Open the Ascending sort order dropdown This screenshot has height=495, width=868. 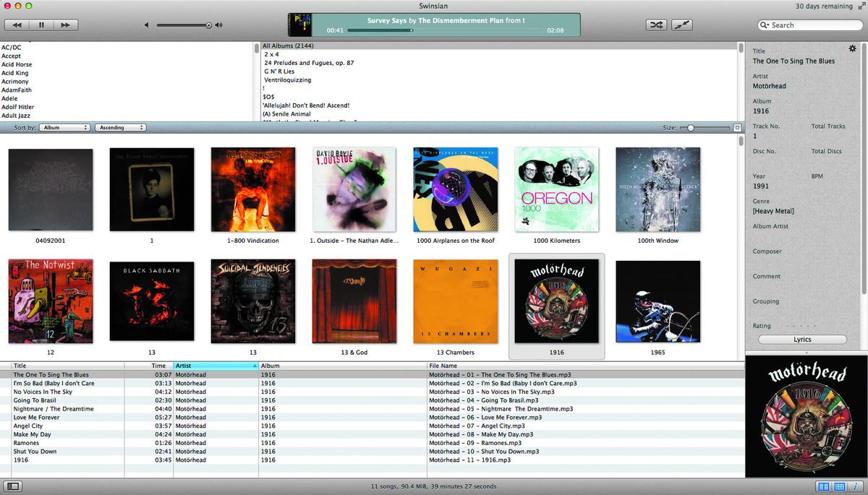(x=120, y=127)
